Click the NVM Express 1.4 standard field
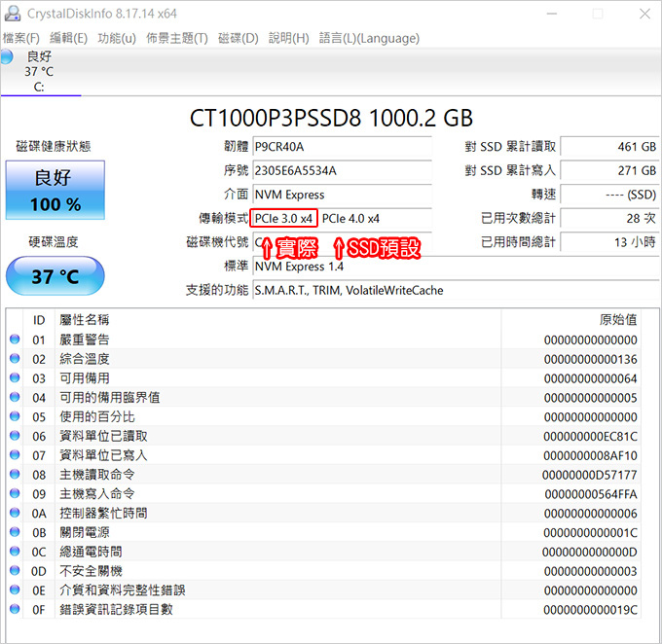 (x=456, y=267)
